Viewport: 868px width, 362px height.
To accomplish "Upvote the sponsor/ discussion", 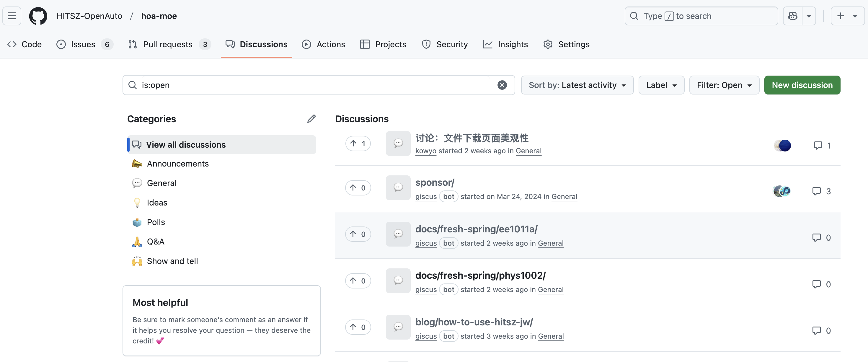I will 358,188.
